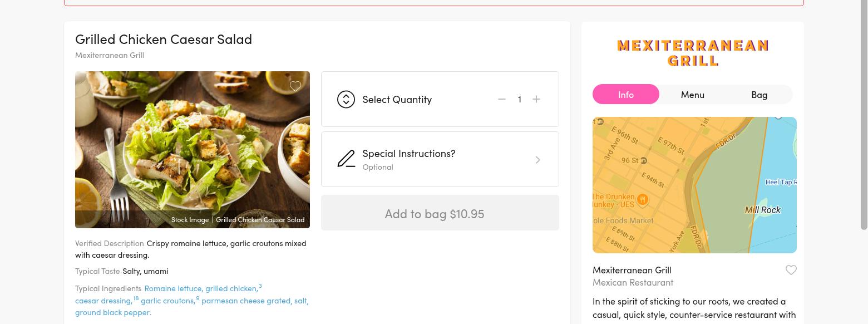Viewport: 868px width, 324px height.
Task: Select the Info tab
Action: click(x=625, y=95)
